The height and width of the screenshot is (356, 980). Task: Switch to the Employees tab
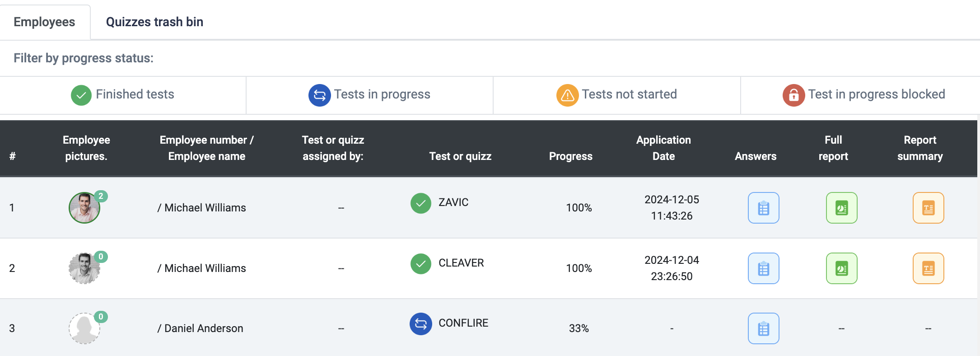pos(45,22)
